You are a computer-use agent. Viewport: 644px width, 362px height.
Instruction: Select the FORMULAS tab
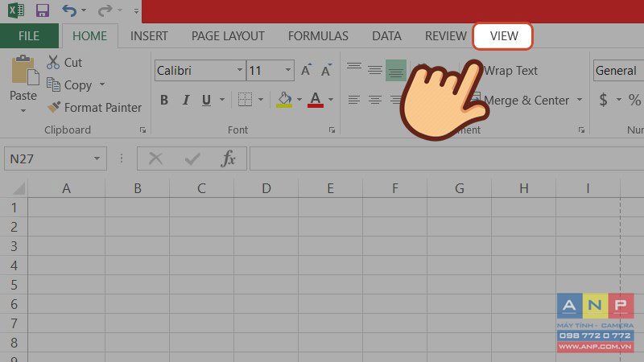318,35
